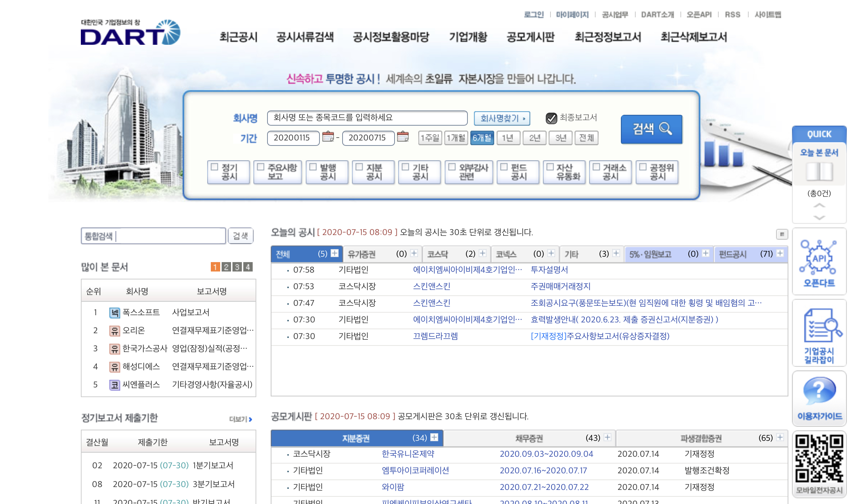Open the 최근삭제보고서 menu
Viewport: 862px width, 504px height.
click(694, 37)
